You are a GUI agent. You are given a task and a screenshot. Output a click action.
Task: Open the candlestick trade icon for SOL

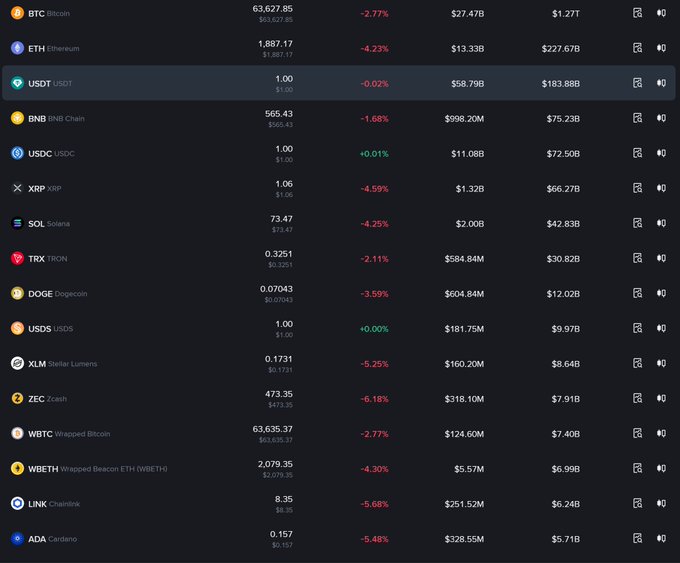click(661, 223)
